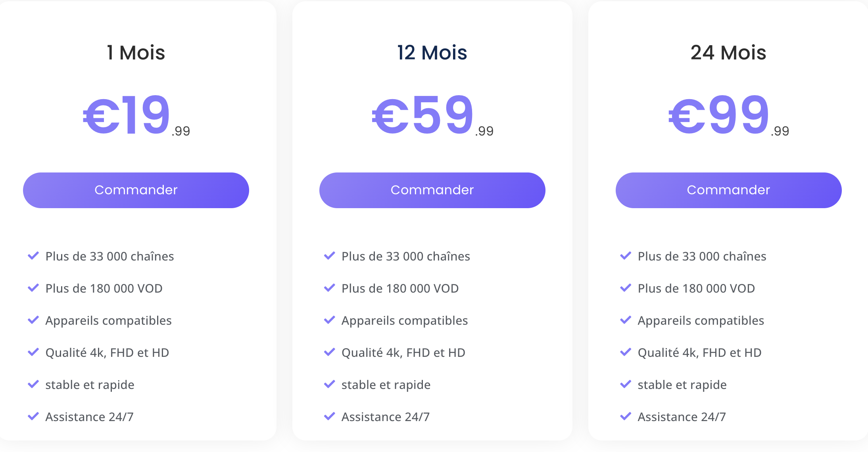Screen dimensions: 868x452
Task: Click stable et rapide checkmark in 12 Mois
Action: (329, 384)
